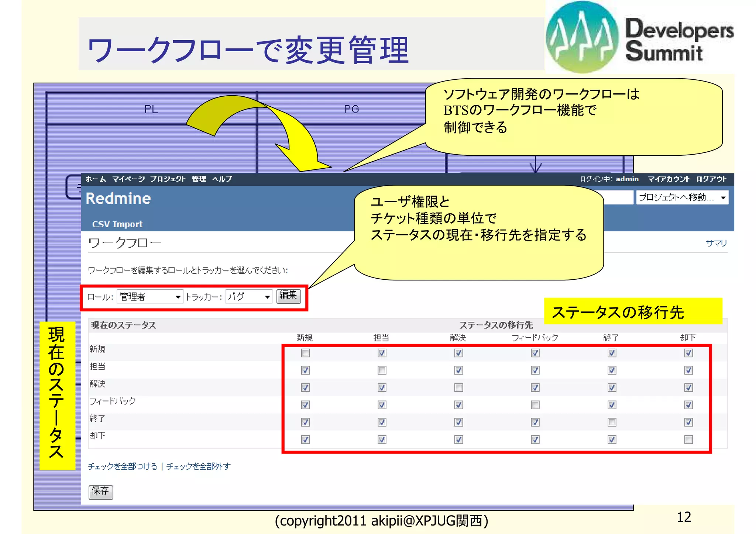Click the admin user link
The image size is (756, 534).
[627, 179]
